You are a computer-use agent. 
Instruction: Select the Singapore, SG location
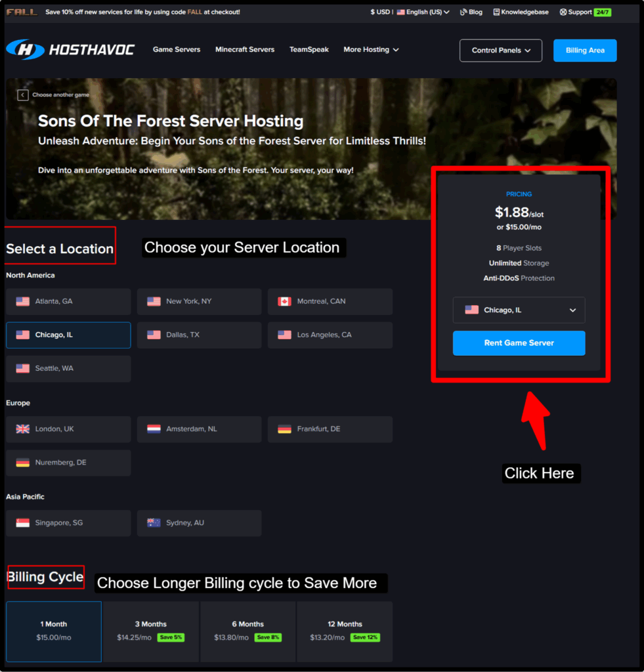point(68,522)
